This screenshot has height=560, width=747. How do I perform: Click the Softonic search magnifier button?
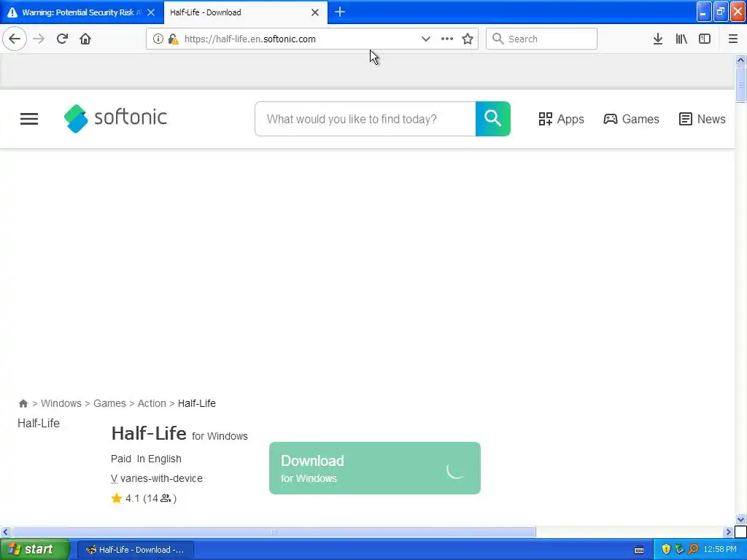point(492,119)
